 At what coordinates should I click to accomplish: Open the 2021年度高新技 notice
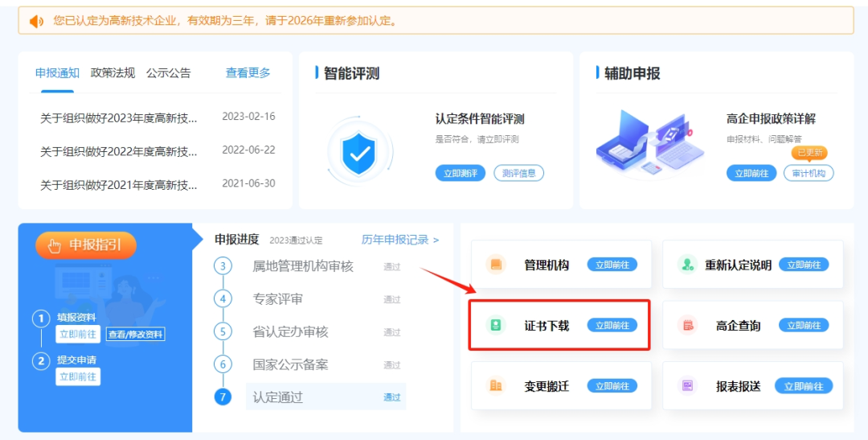coord(118,184)
